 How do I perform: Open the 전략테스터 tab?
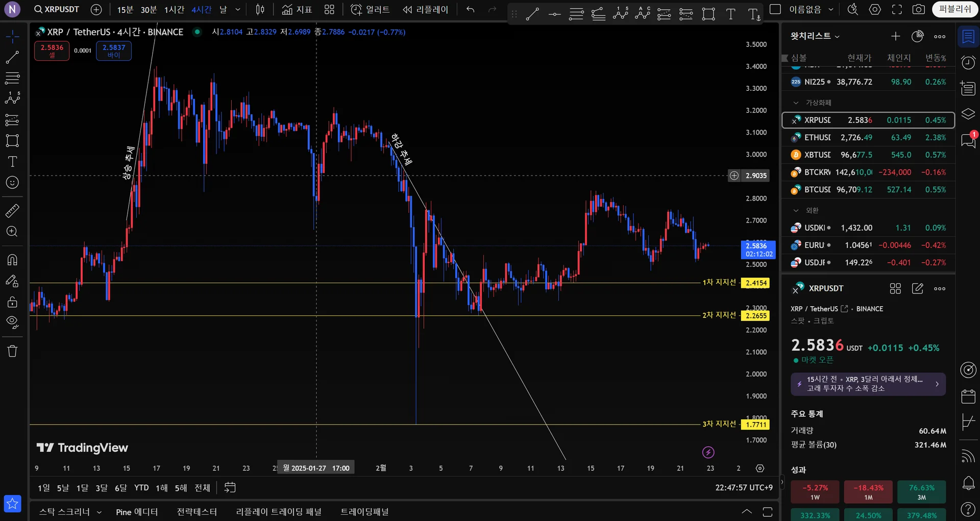[197, 512]
